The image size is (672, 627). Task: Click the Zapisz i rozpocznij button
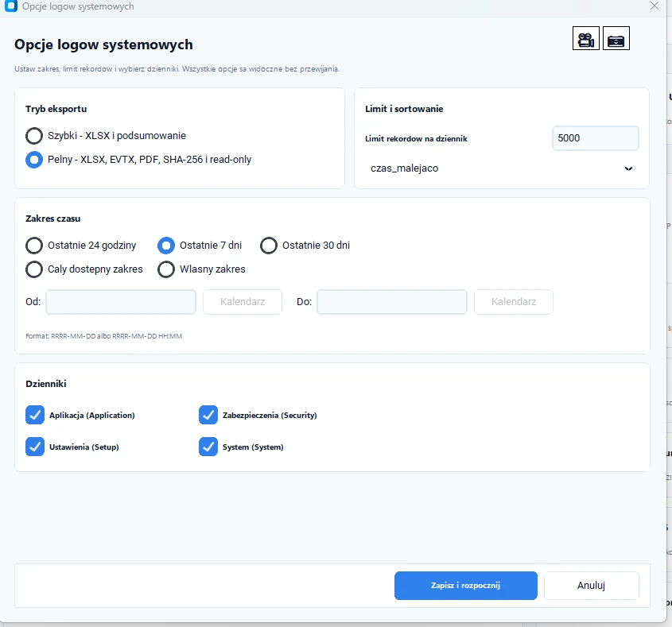click(466, 586)
